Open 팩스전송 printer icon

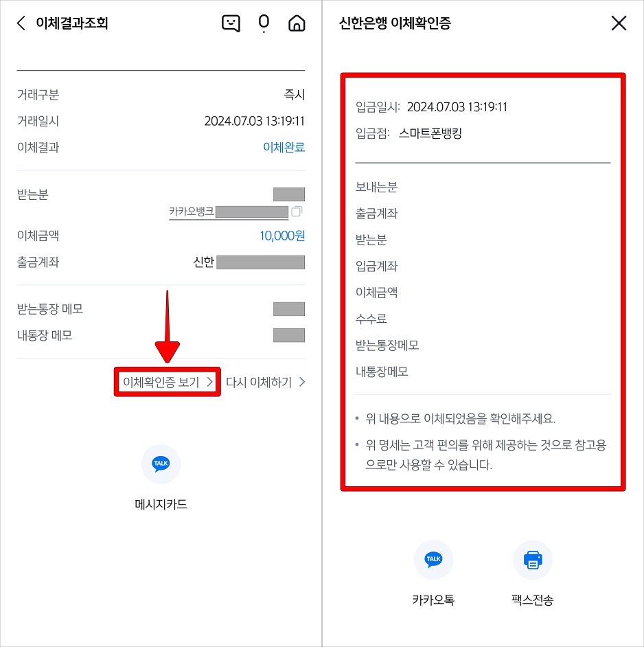click(533, 560)
